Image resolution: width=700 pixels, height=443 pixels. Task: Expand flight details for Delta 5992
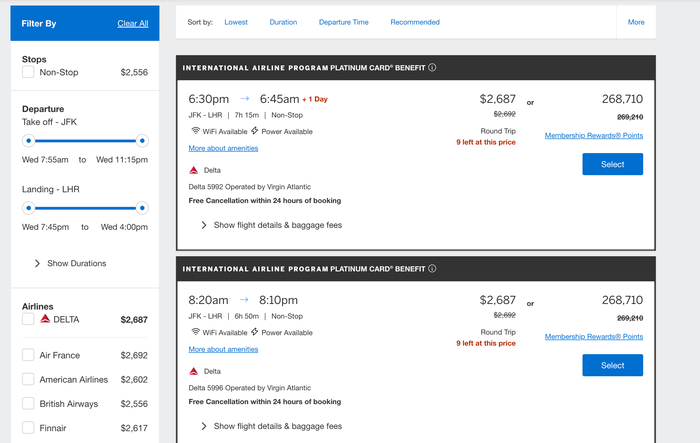pos(272,225)
